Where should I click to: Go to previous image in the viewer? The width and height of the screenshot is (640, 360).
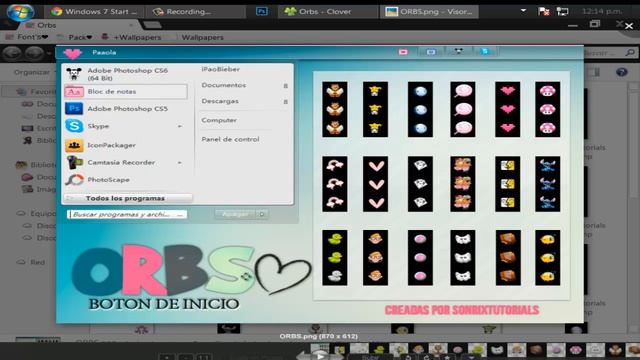point(303,356)
